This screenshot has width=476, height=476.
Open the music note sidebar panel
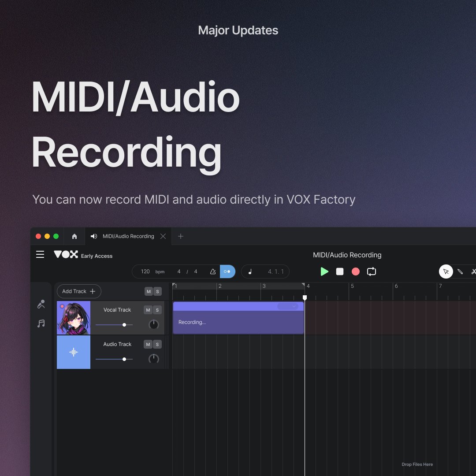(x=41, y=324)
